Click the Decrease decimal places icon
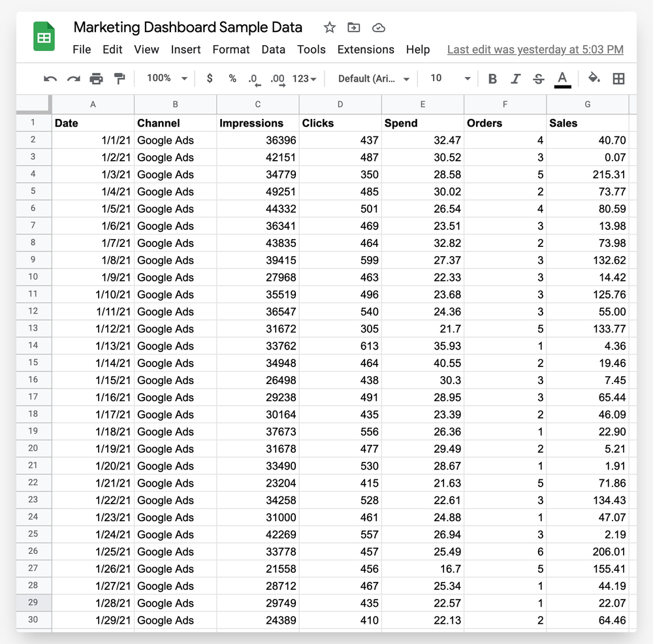The width and height of the screenshot is (653, 644). click(253, 78)
